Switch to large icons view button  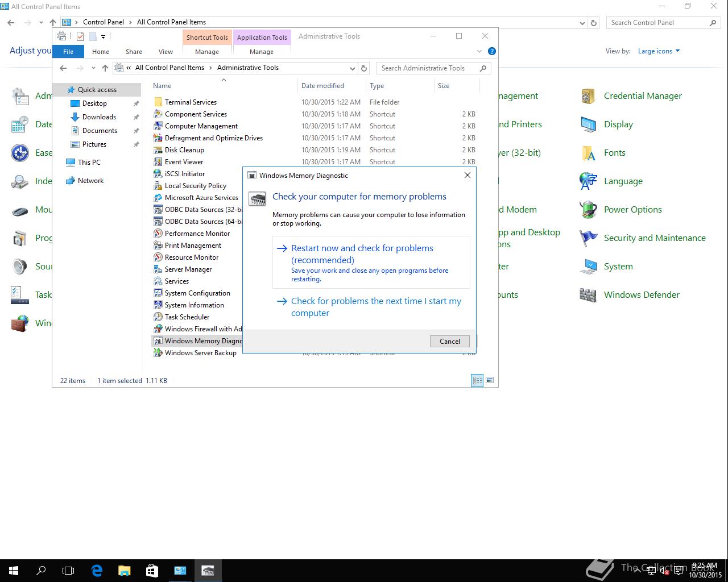coord(490,380)
